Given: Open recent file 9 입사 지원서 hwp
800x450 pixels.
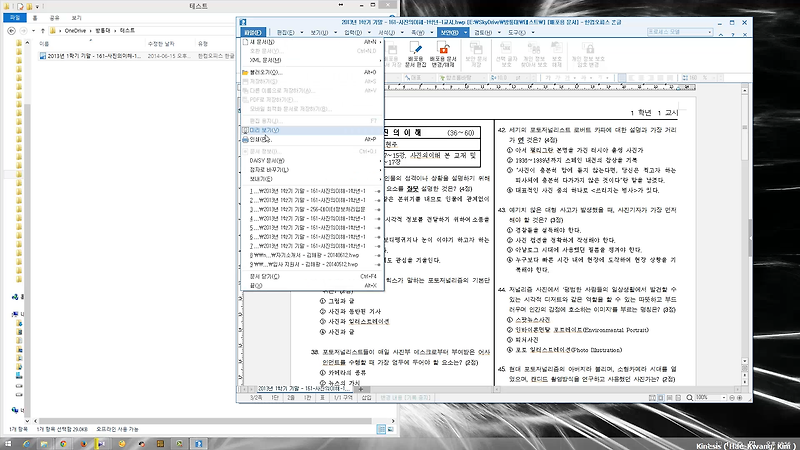Looking at the screenshot, I should pos(312,264).
